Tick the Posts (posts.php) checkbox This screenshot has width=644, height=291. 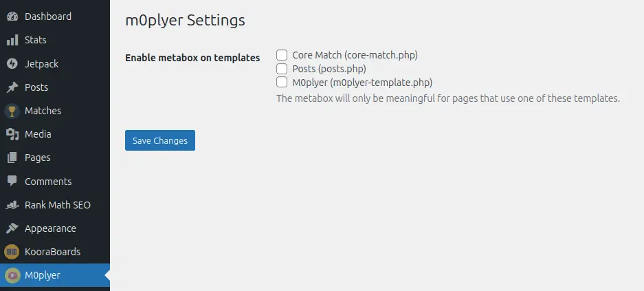click(282, 69)
